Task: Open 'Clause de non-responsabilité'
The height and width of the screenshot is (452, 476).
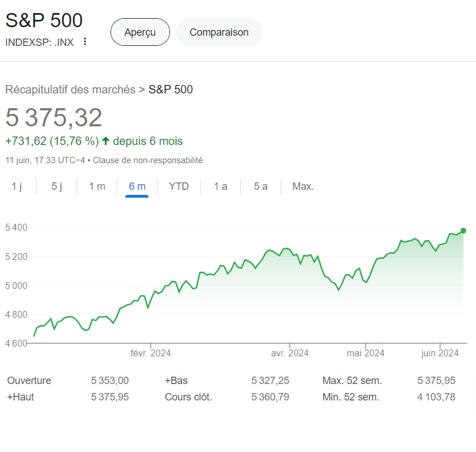Action: click(151, 160)
